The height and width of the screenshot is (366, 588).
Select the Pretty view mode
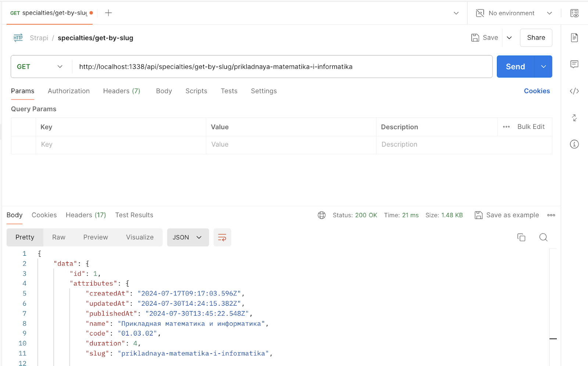pos(25,237)
